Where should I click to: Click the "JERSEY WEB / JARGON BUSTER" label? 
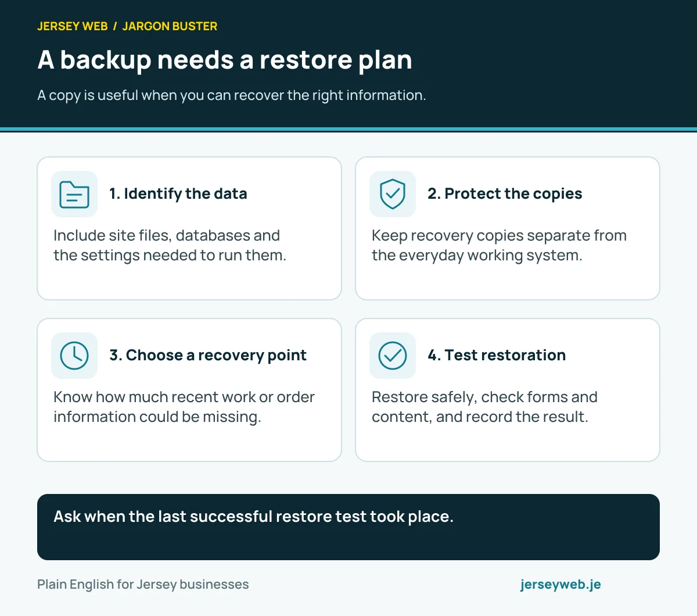[127, 26]
